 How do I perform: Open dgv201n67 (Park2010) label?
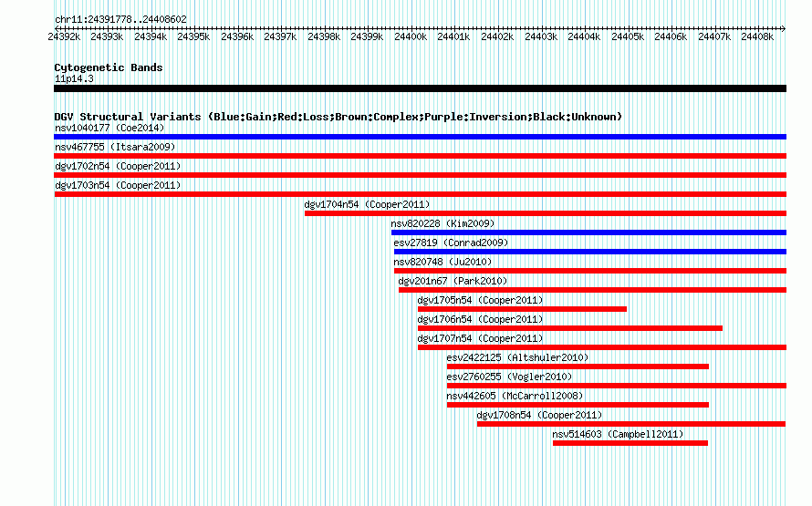(x=453, y=281)
